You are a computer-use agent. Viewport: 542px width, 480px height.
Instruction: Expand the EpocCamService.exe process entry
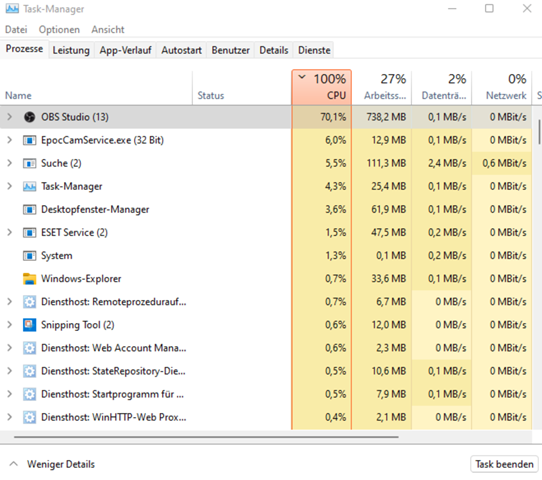(x=10, y=140)
